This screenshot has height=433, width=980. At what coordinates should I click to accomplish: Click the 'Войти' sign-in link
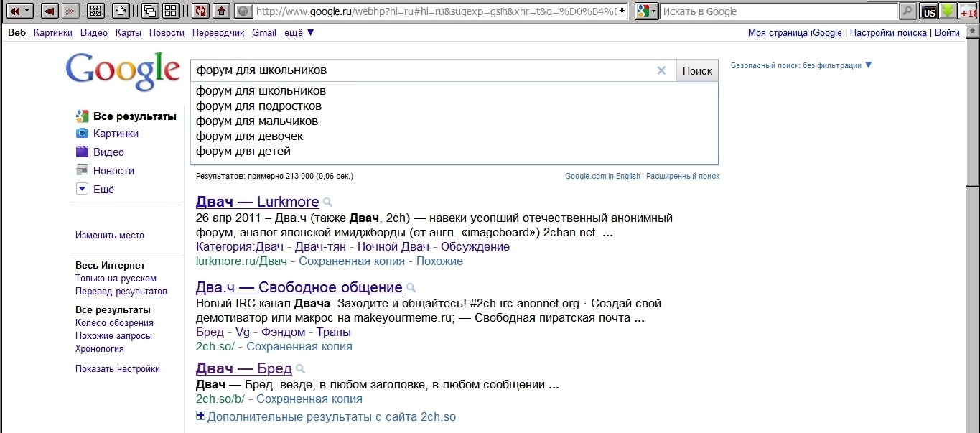coord(948,32)
